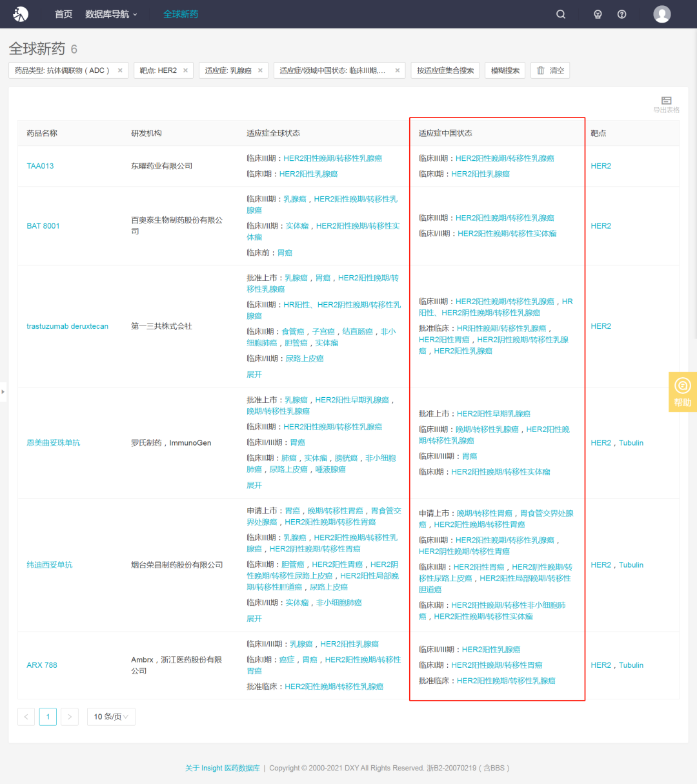Click Tubulin target in ARX 788 row

coord(631,665)
